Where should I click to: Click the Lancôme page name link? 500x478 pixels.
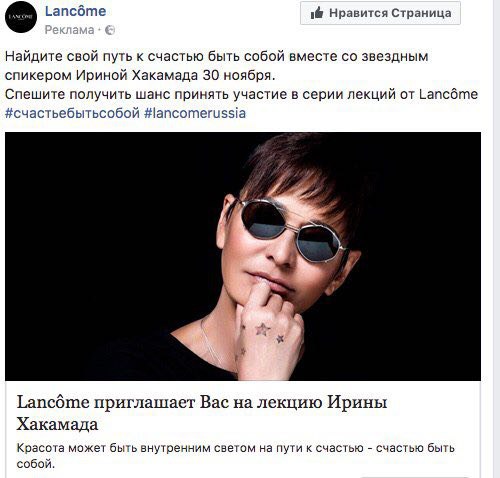75,11
